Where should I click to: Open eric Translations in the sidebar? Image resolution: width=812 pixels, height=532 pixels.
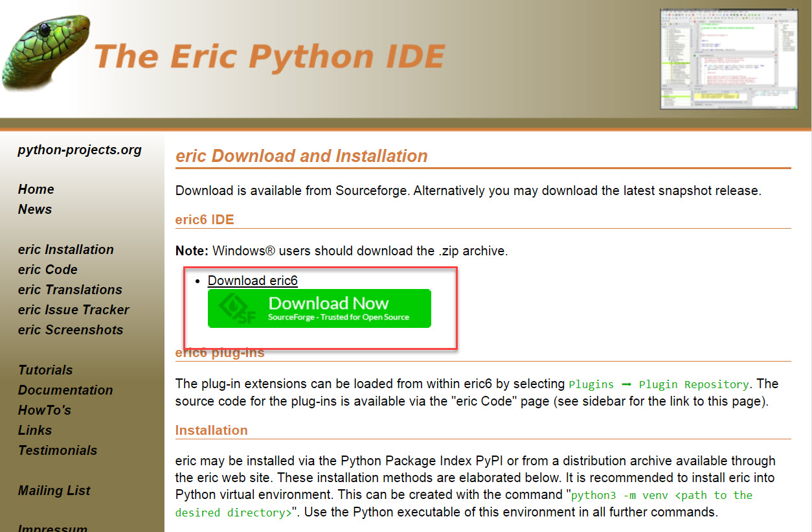70,290
